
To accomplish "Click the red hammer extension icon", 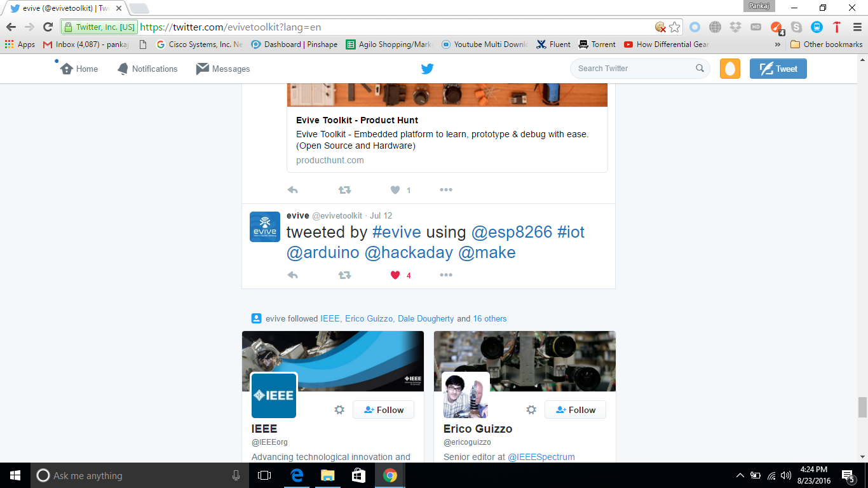I will coord(837,27).
